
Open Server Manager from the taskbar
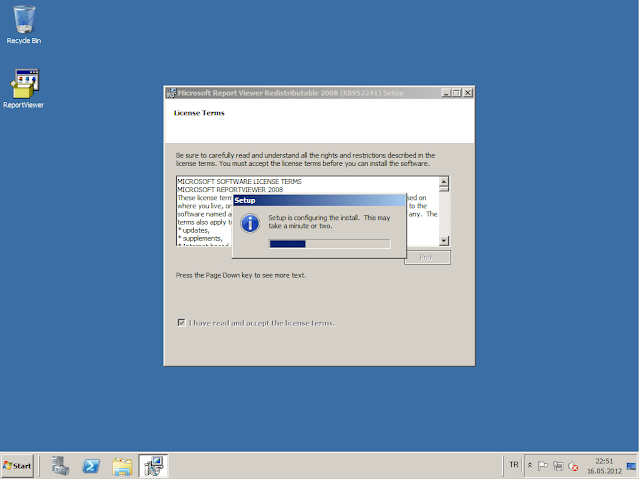pos(61,466)
